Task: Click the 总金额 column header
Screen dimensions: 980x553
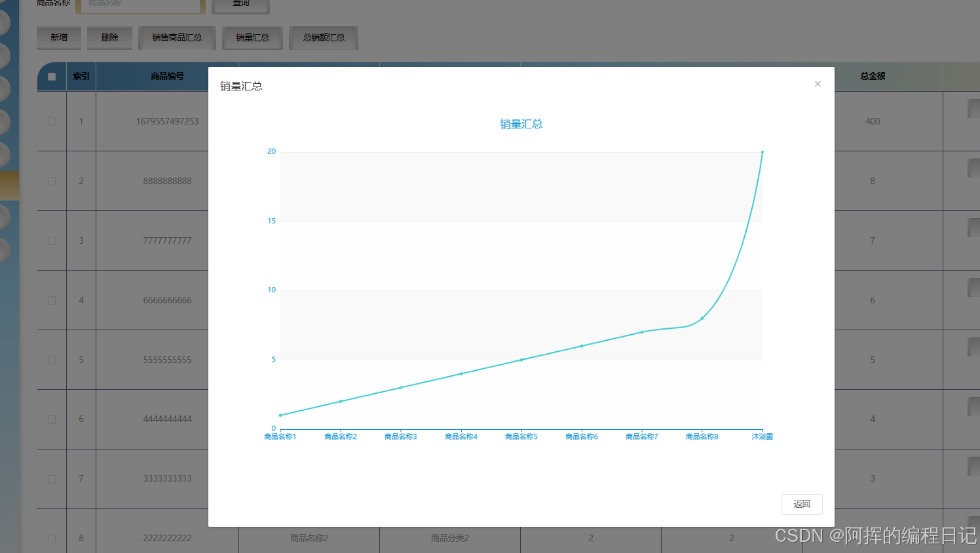Action: click(x=873, y=77)
